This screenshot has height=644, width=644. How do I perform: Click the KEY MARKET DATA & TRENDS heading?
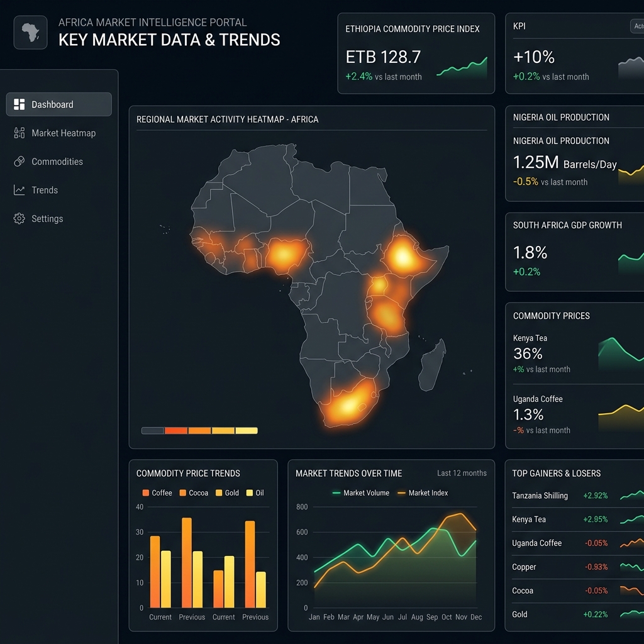click(169, 40)
